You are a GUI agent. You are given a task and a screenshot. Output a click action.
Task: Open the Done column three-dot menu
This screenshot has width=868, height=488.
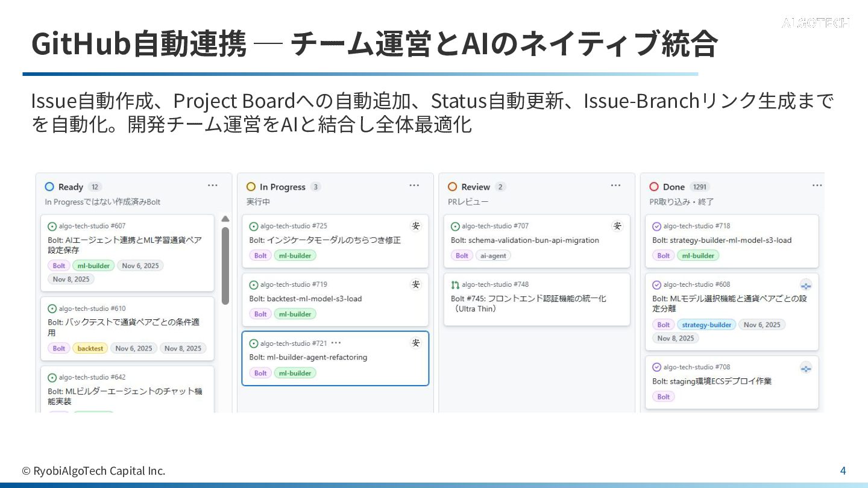coord(817,186)
